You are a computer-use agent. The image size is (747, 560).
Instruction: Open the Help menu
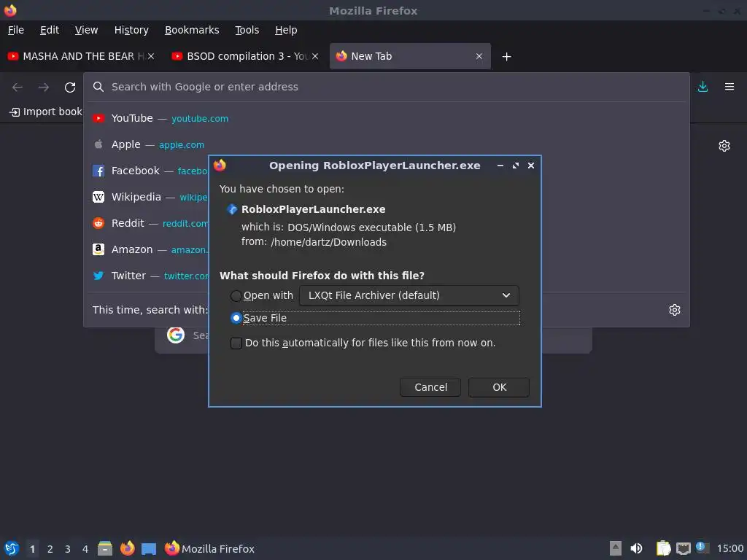[x=286, y=30]
